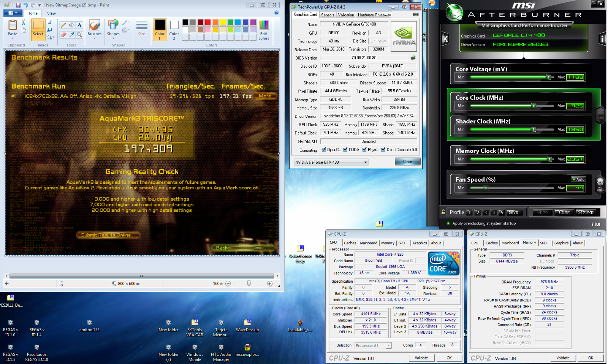Click the Memory Clock value field 2351

[x=575, y=159]
